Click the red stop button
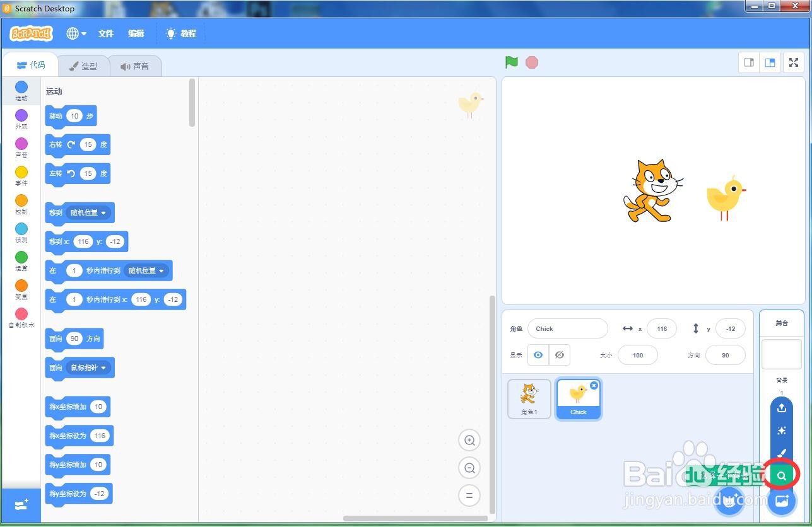The width and height of the screenshot is (812, 527). (x=532, y=62)
